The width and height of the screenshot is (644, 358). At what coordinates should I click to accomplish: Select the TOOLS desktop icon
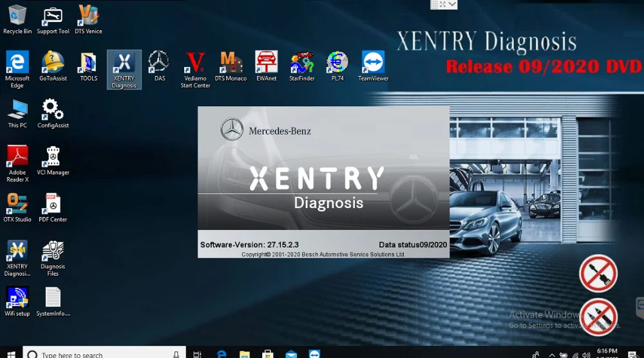click(x=88, y=66)
